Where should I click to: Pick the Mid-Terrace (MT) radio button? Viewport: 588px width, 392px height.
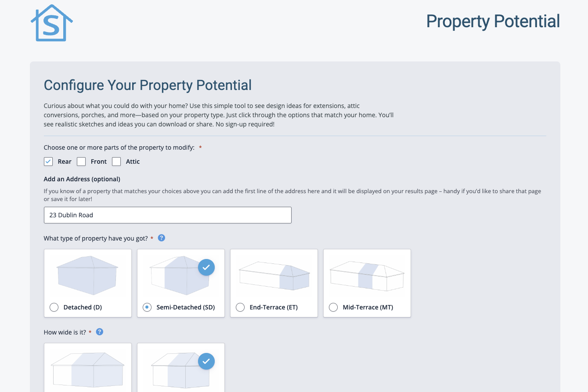coord(333,307)
